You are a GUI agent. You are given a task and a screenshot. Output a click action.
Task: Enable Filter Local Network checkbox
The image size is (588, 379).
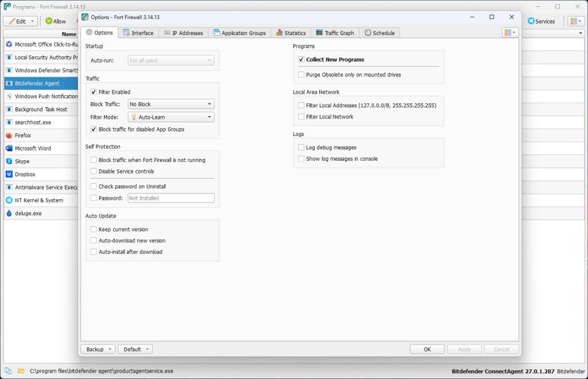pyautogui.click(x=301, y=117)
